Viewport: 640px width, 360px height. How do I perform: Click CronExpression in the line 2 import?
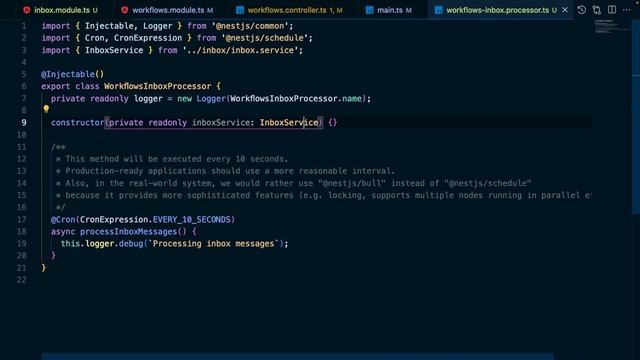(148, 38)
